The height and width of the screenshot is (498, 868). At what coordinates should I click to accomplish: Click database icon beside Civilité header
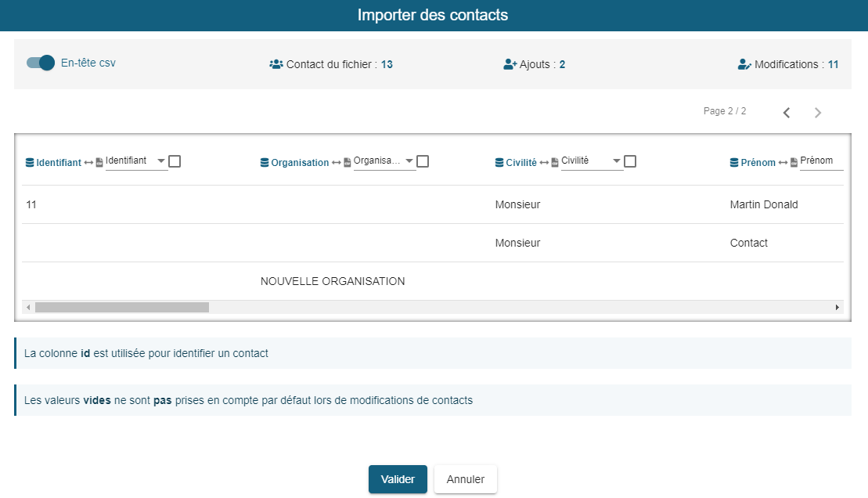point(499,163)
